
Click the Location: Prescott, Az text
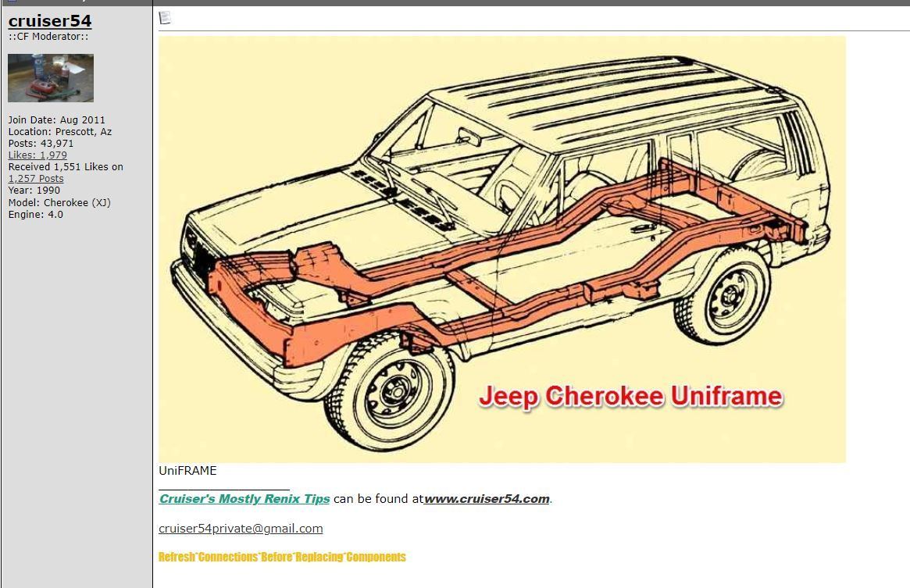(60, 132)
